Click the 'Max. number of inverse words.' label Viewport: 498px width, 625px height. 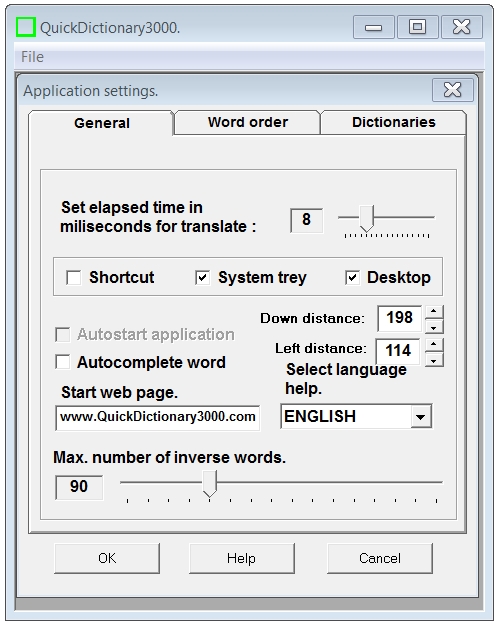(x=169, y=457)
